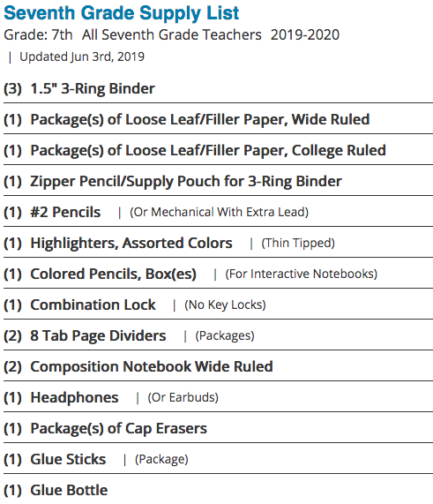
Task: Click the Or Mechanical With Extra Lead note
Action: tap(219, 212)
